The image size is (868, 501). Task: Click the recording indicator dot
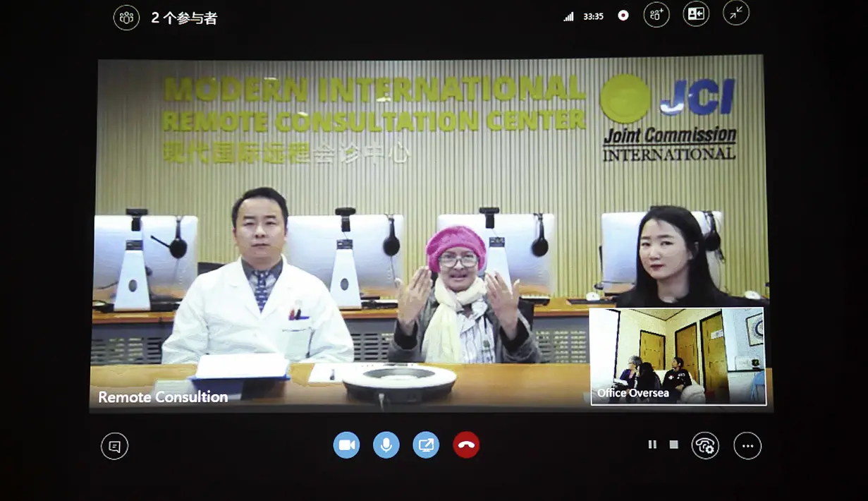click(x=623, y=14)
